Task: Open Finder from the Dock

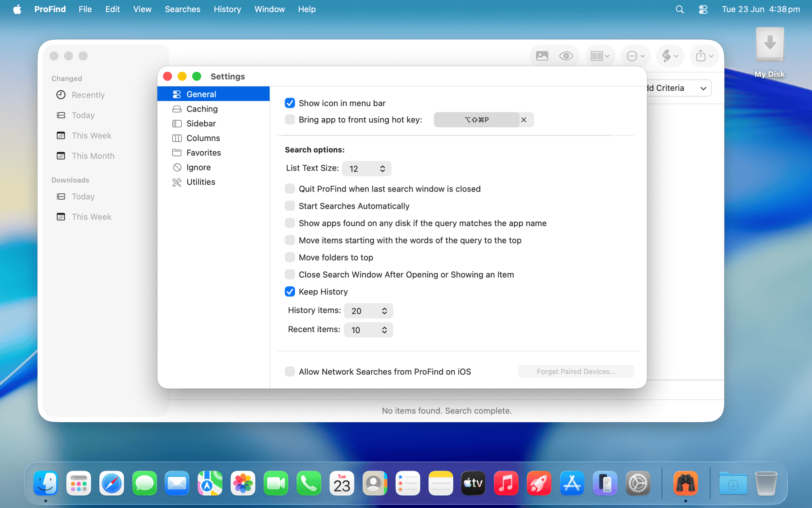Action: (46, 483)
